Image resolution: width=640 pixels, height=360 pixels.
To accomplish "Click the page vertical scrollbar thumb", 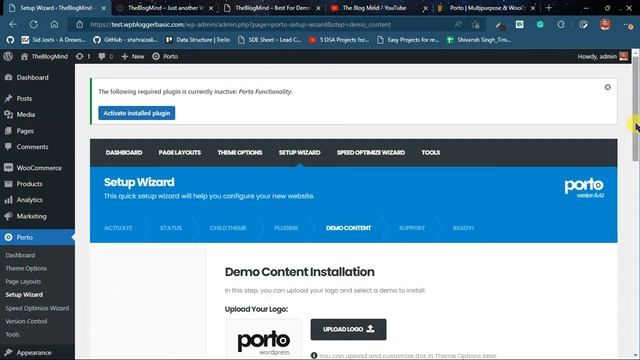I will (636, 108).
